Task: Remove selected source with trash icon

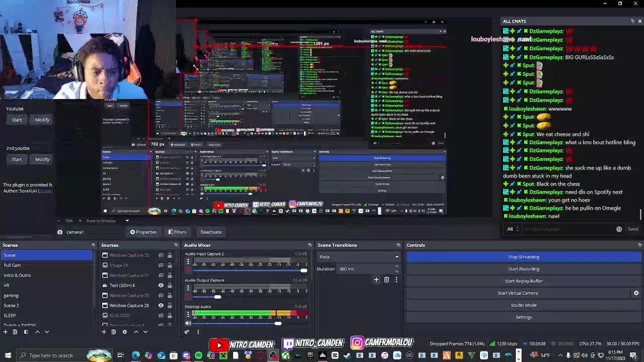Action: pyautogui.click(x=113, y=332)
